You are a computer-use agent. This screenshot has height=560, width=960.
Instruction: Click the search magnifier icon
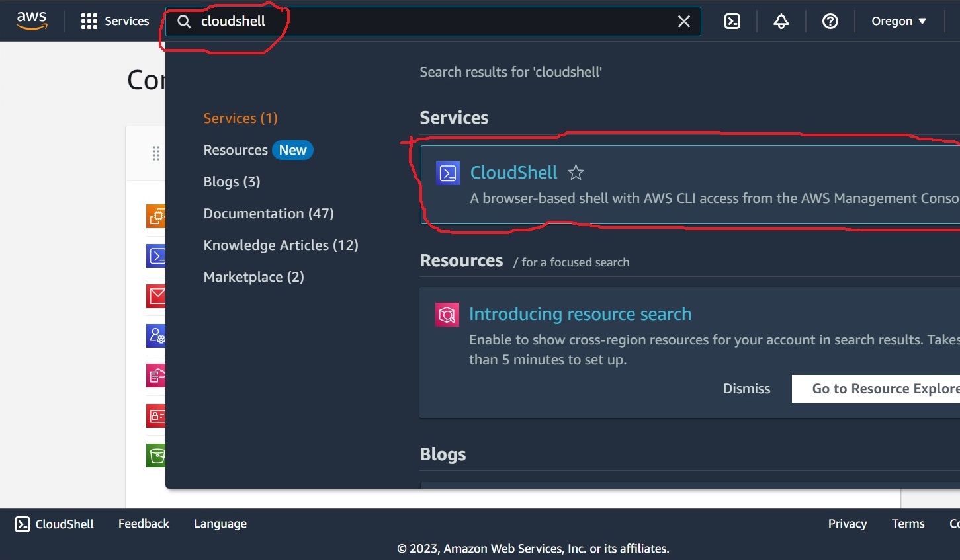184,22
